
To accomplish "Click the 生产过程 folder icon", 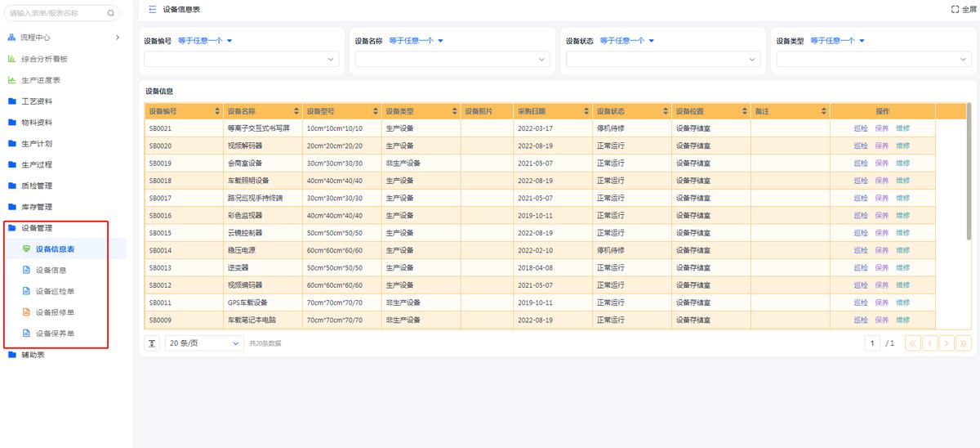I will click(x=12, y=164).
